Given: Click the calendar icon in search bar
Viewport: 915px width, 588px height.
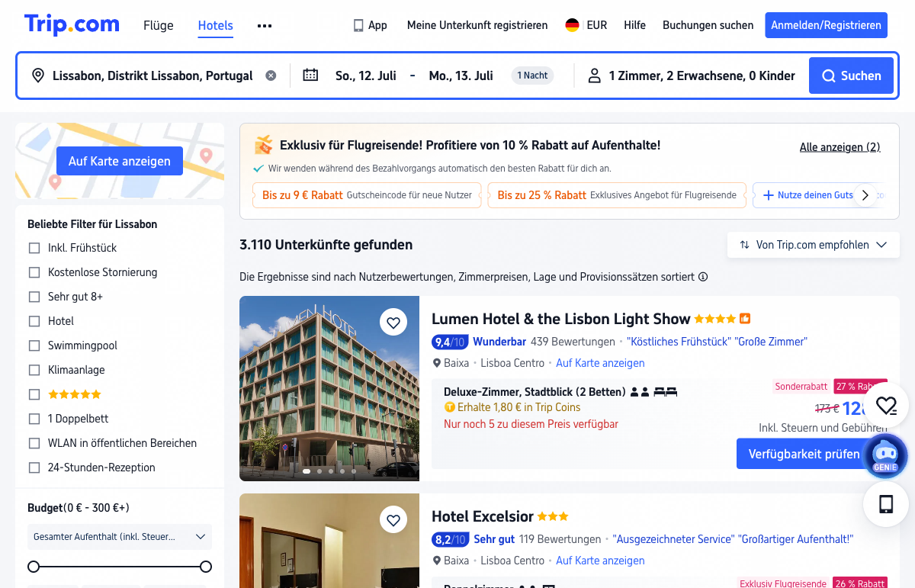Looking at the screenshot, I should tap(310, 75).
